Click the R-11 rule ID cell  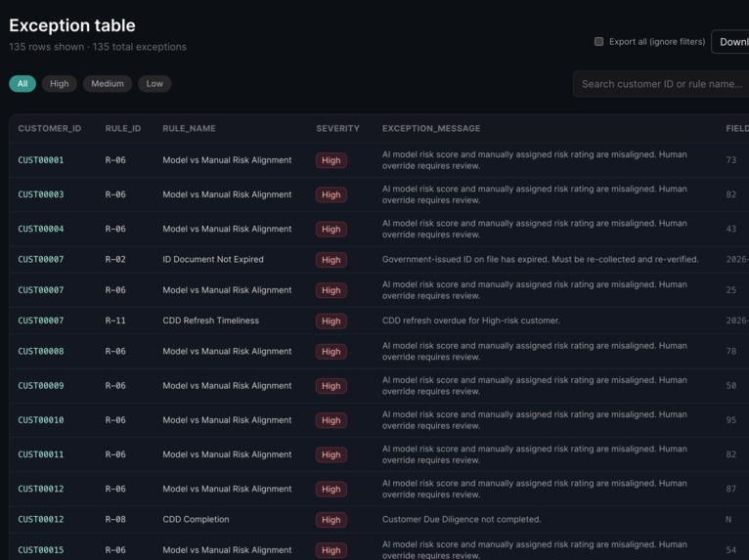coord(115,321)
